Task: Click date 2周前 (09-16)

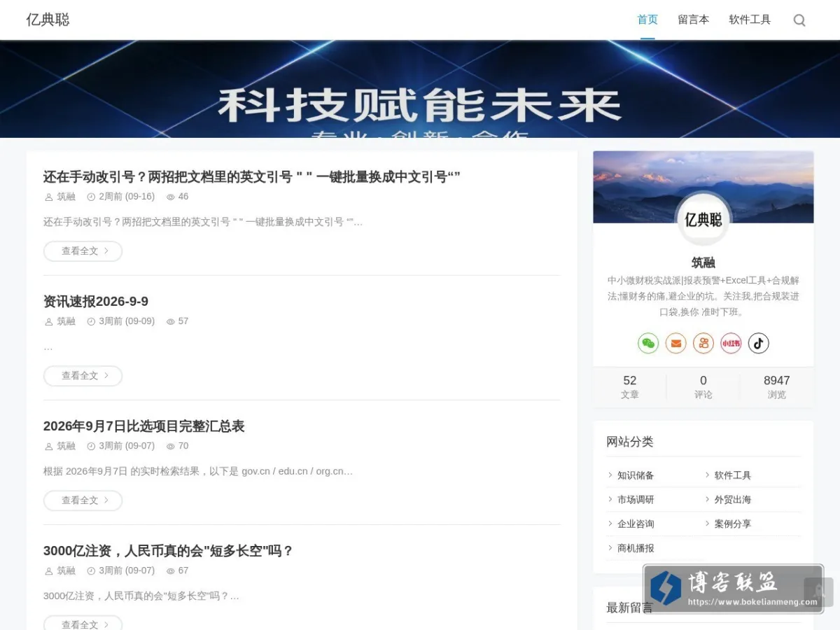Action: click(127, 197)
